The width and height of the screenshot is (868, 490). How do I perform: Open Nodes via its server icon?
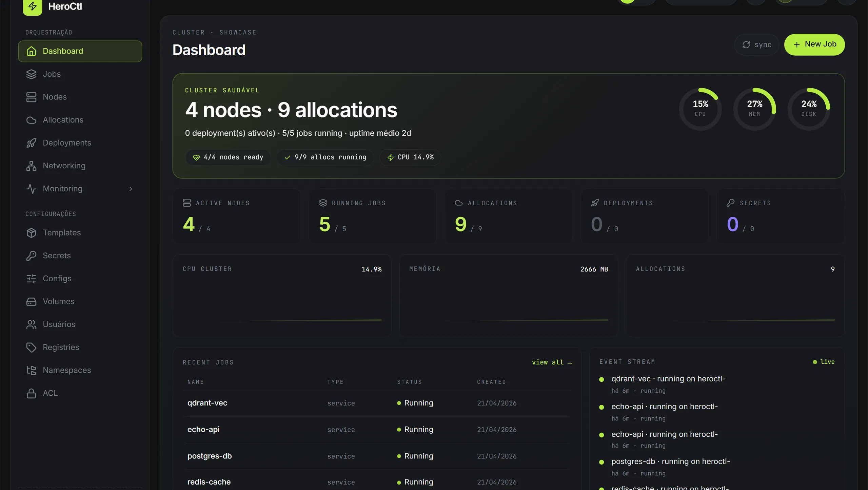pyautogui.click(x=31, y=97)
